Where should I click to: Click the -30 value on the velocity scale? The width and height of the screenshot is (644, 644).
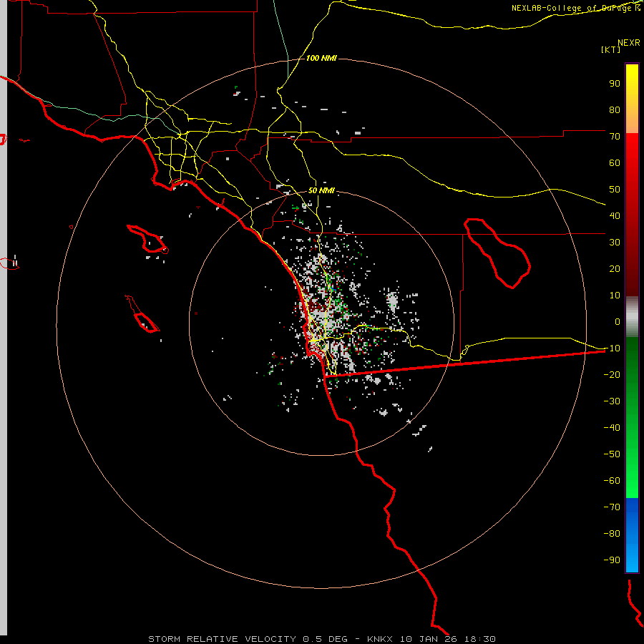pos(612,401)
